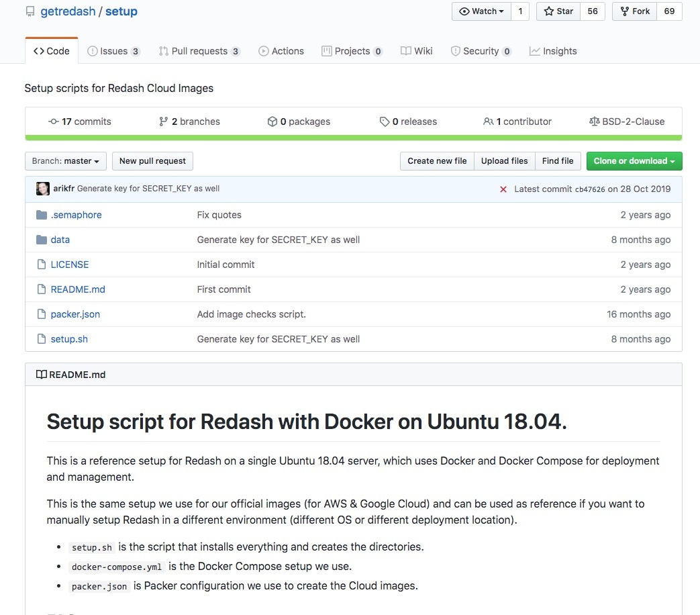The width and height of the screenshot is (700, 615).
Task: Click the .semaphore folder icon
Action: click(x=42, y=215)
